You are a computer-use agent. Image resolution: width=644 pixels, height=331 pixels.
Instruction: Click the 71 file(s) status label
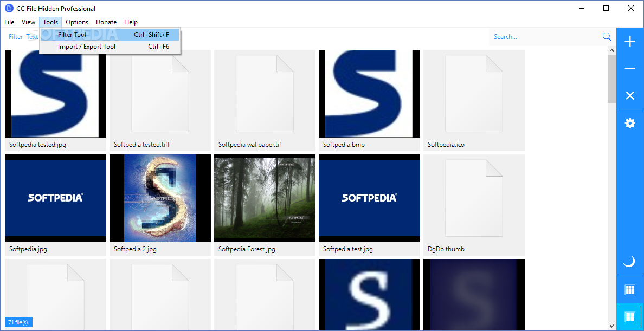pyautogui.click(x=18, y=322)
